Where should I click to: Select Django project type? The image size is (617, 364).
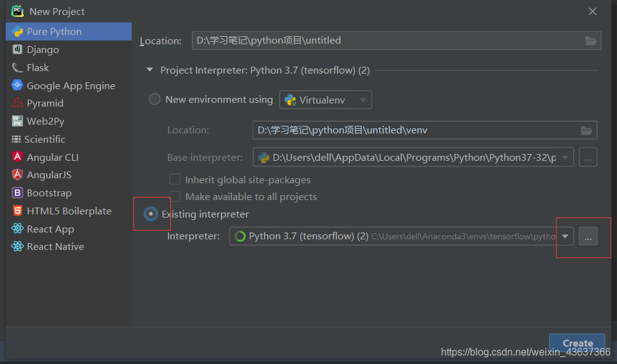(x=69, y=49)
